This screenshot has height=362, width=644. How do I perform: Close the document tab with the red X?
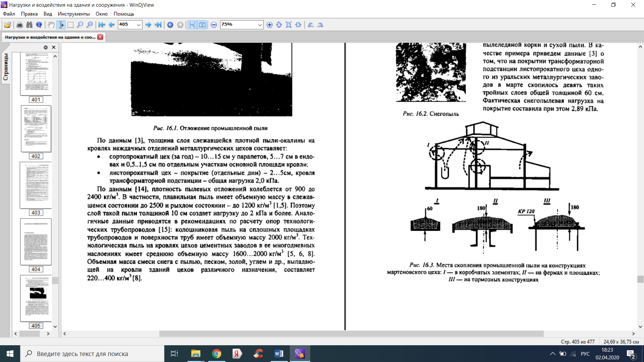point(100,37)
